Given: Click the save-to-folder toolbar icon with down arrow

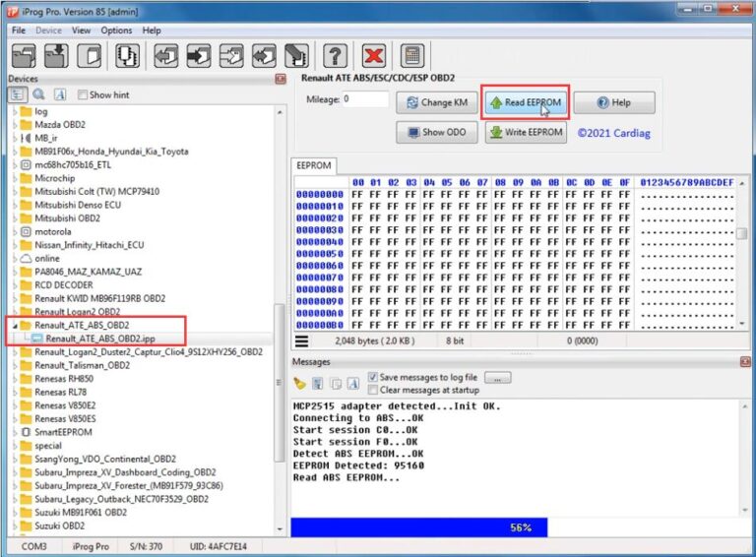Looking at the screenshot, I should tap(56, 55).
